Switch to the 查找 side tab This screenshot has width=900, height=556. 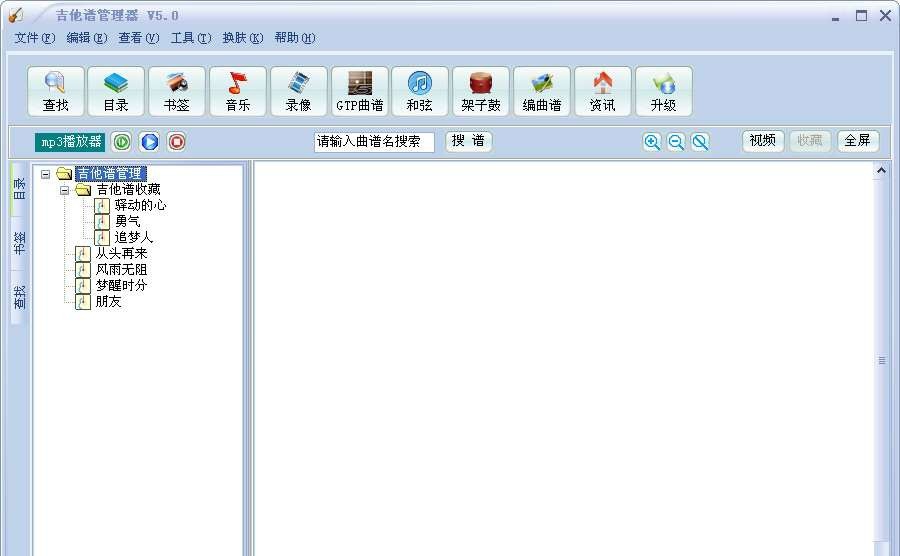coord(19,297)
